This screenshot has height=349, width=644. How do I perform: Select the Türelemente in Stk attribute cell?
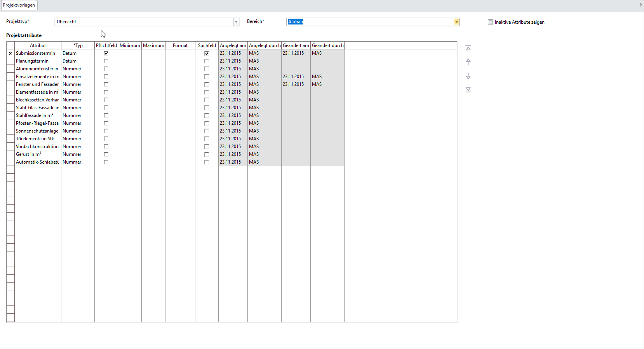tap(38, 139)
